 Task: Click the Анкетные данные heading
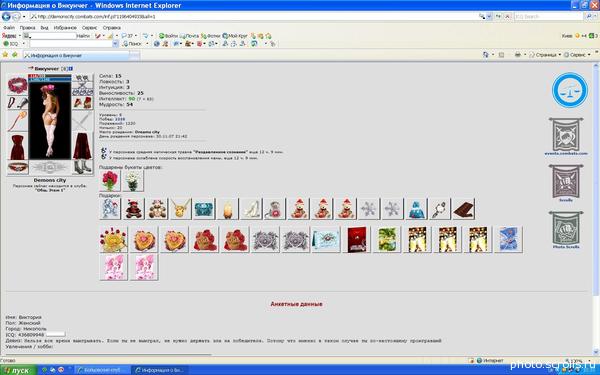pos(296,304)
